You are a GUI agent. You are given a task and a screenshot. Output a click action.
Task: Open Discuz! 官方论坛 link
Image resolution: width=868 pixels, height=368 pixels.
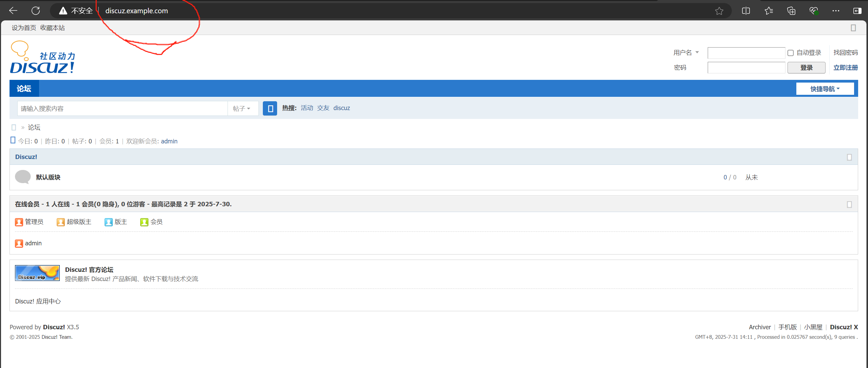tap(89, 270)
